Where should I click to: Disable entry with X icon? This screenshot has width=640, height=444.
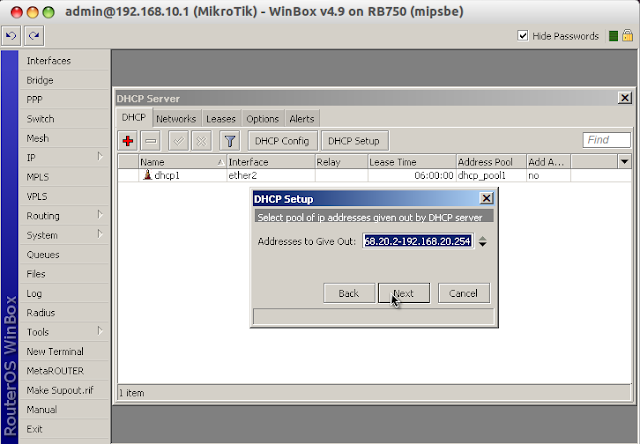coord(201,141)
